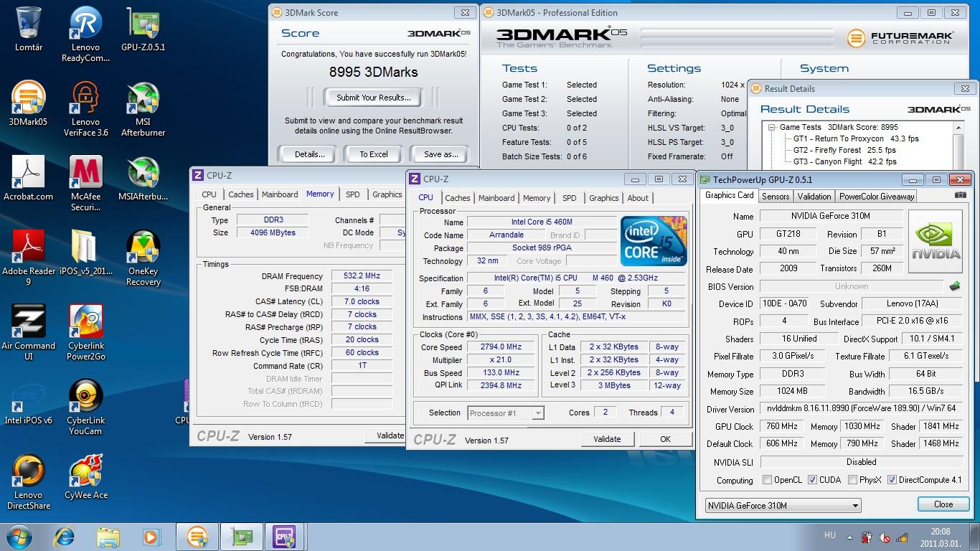Click the Save as... button

[441, 154]
